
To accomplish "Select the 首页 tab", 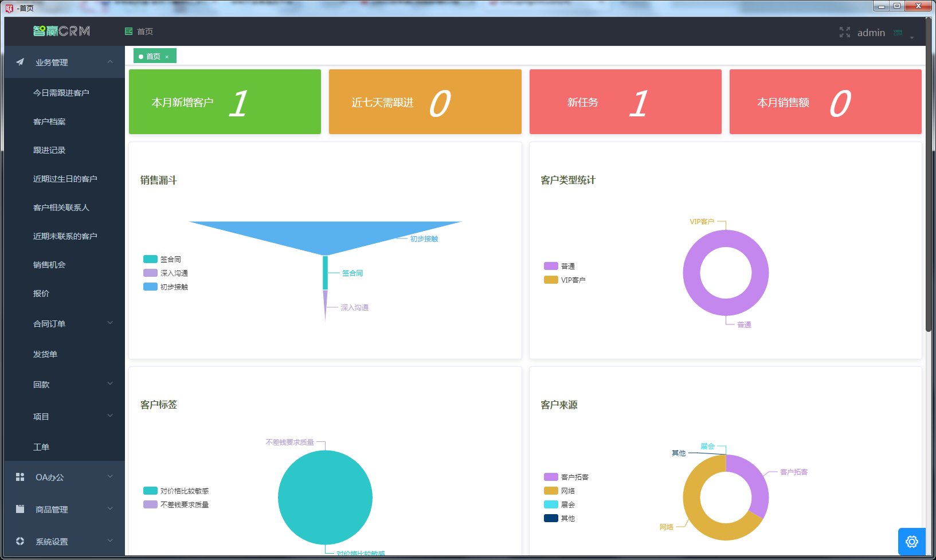I will tap(152, 56).
